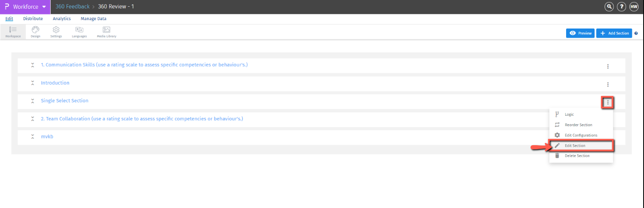Click the 360 Feedback breadcrumb link

(x=72, y=7)
